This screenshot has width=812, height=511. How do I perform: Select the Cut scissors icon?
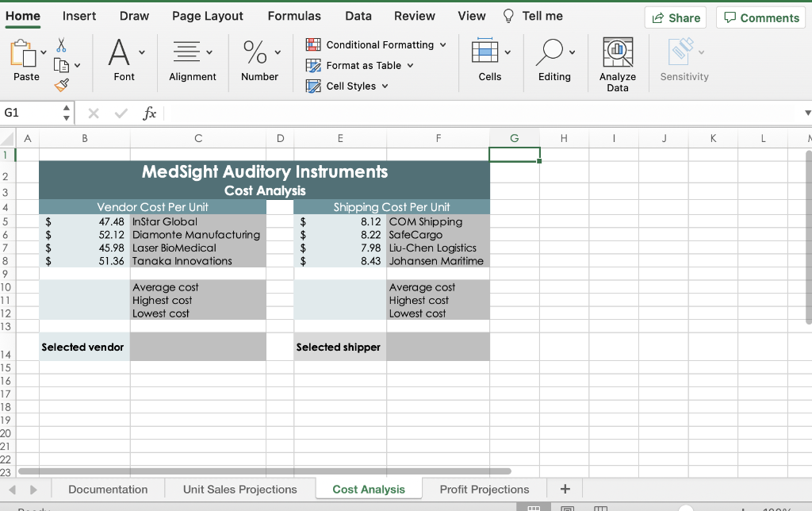60,45
